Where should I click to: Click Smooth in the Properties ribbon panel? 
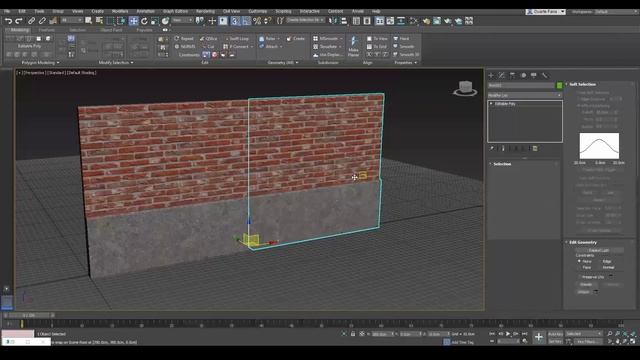[x=404, y=47]
